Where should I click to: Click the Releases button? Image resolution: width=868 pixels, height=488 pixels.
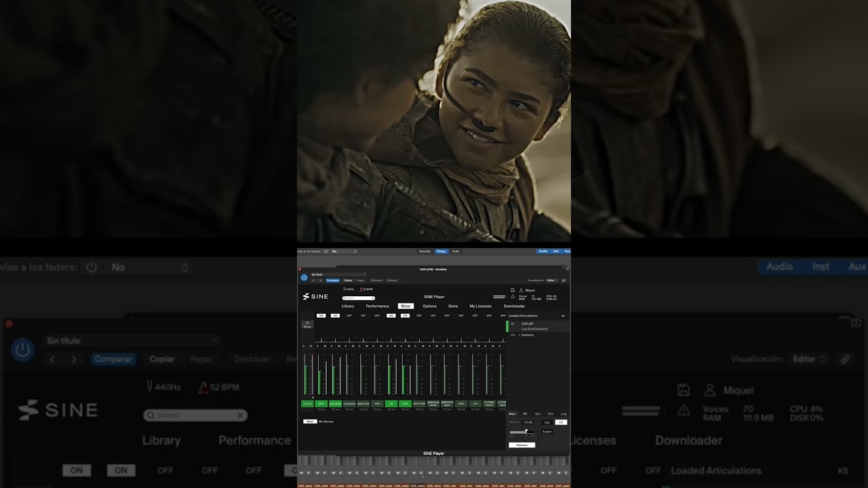(x=521, y=445)
